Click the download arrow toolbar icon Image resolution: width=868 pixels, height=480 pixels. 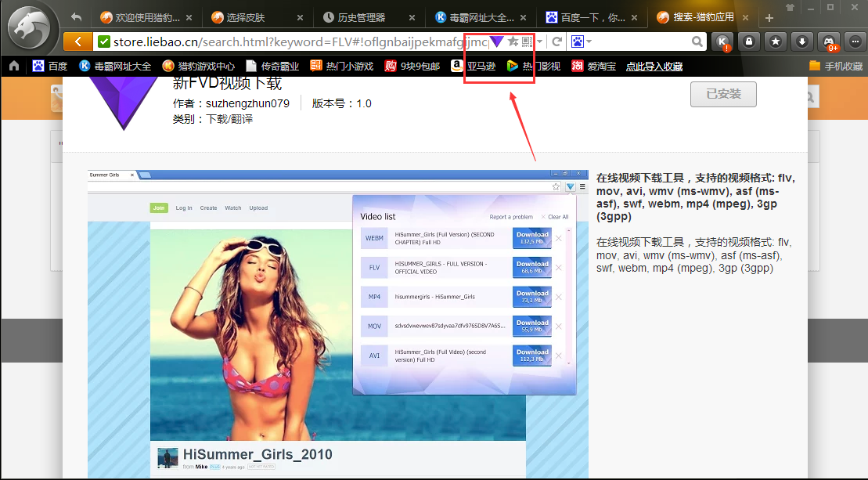coord(801,42)
